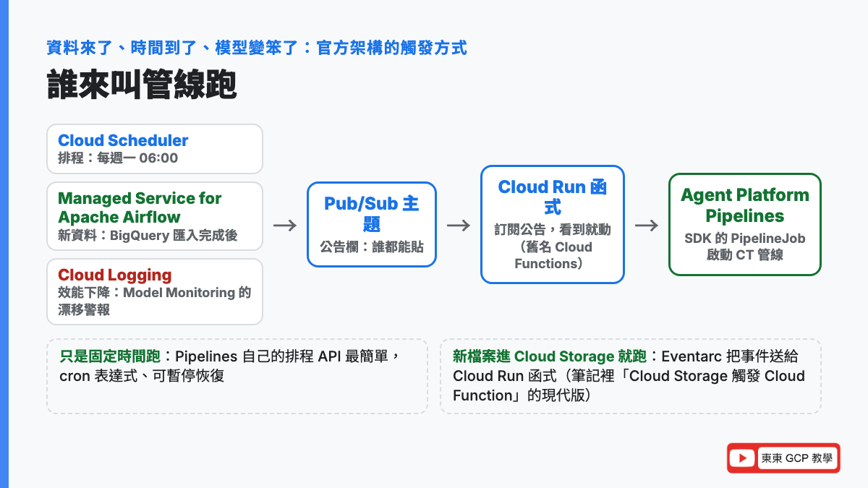Screen dimensions: 868x488
Task: Select the Cloud Logging box heading
Action: point(114,275)
